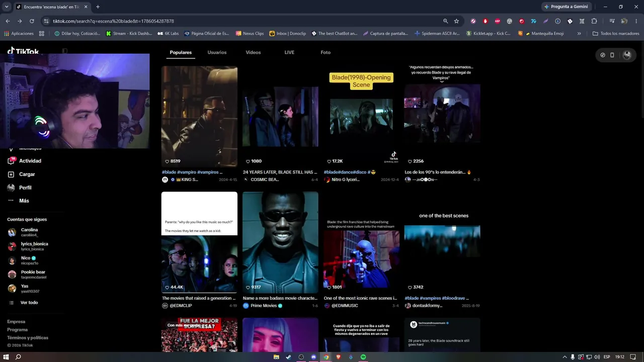The image size is (644, 362).
Task: Play the '#blade #vampiro #vampiros' video
Action: point(199,117)
